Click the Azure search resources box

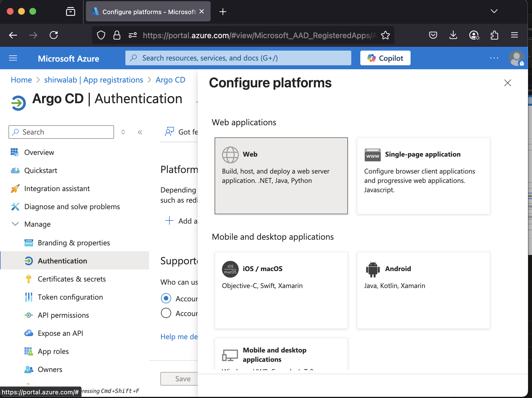point(238,58)
